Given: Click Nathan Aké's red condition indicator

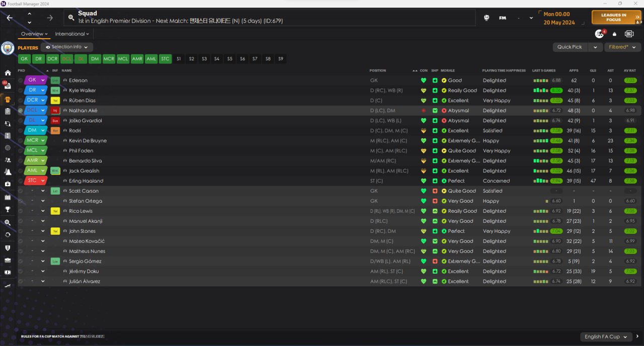Looking at the screenshot, I should (x=424, y=111).
